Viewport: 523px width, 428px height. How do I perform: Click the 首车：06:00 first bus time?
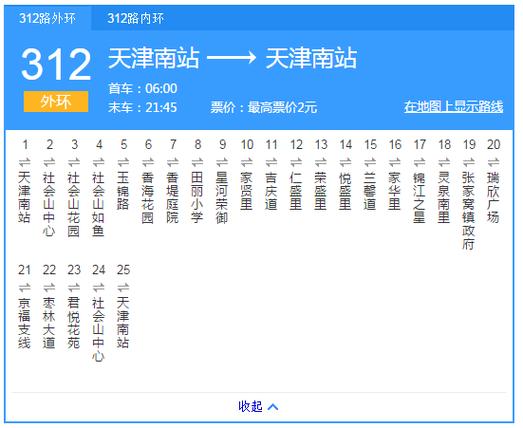pyautogui.click(x=143, y=88)
